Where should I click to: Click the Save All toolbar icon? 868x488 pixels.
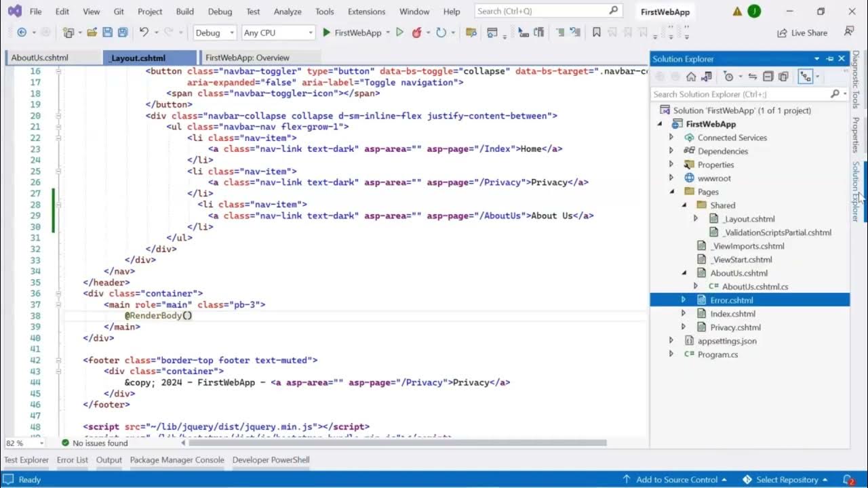pos(123,33)
